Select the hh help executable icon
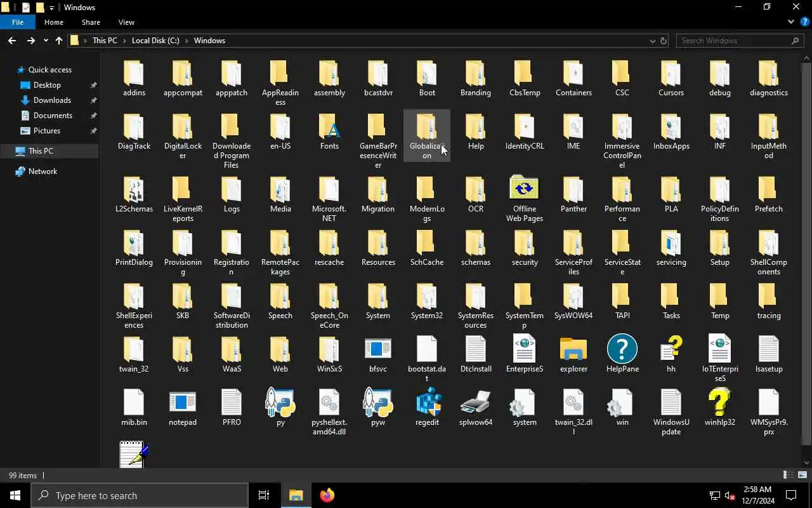 pyautogui.click(x=671, y=349)
